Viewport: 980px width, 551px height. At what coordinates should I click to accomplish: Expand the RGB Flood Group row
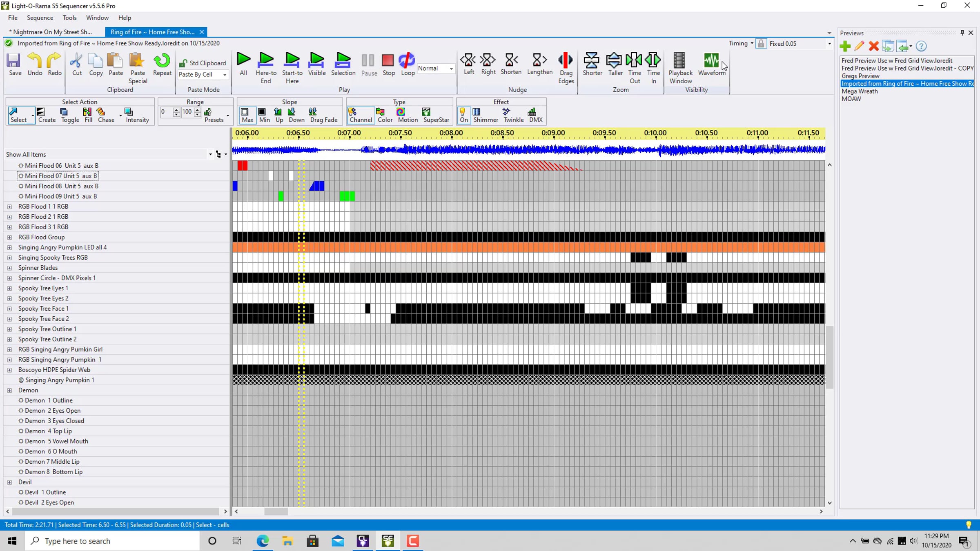click(x=9, y=237)
